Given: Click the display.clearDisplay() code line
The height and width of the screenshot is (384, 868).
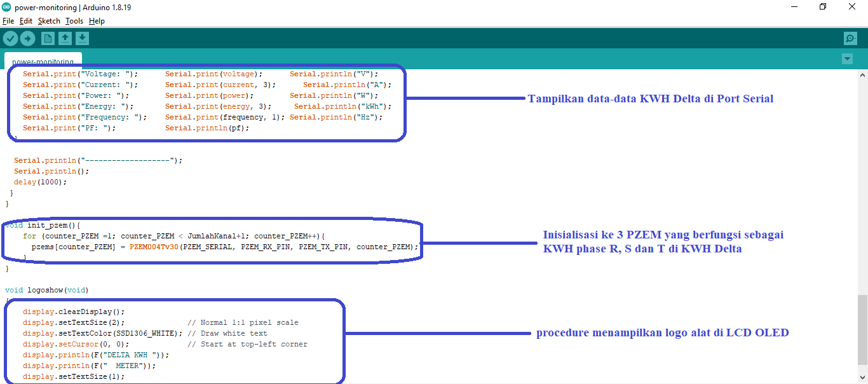Looking at the screenshot, I should click(74, 312).
